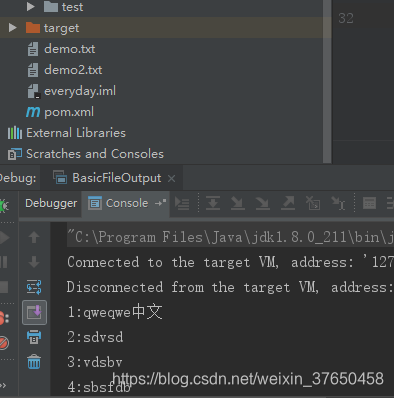Screen dimensions: 394x398
Task: Click the Maven m icon beside pom.xml
Action: pos(33,112)
